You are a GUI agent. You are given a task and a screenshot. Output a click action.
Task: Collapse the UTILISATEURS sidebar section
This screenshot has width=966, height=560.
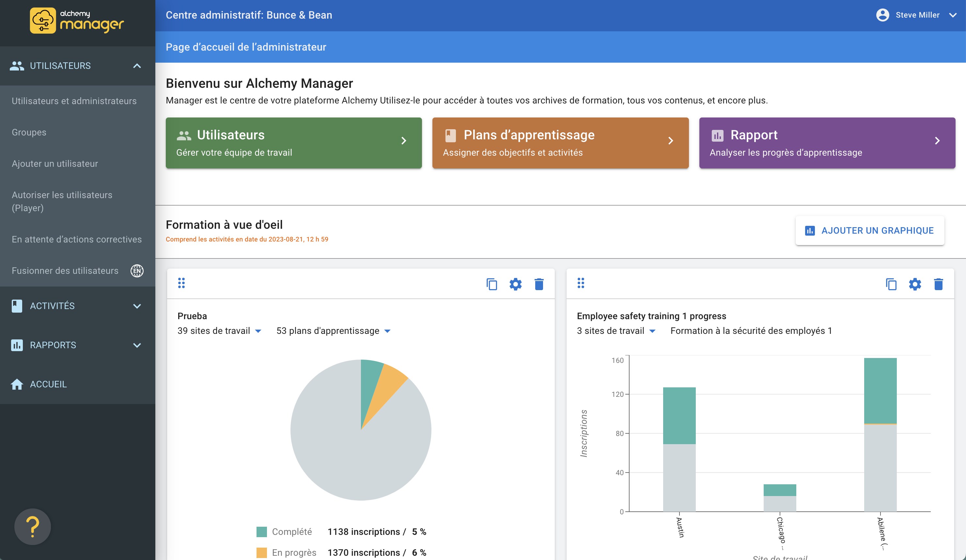click(x=137, y=66)
